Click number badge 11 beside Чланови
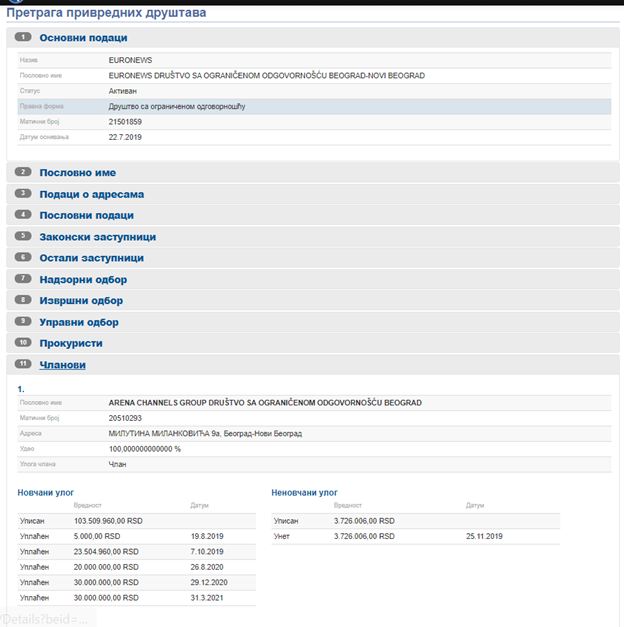The width and height of the screenshot is (624, 627). pyautogui.click(x=23, y=364)
